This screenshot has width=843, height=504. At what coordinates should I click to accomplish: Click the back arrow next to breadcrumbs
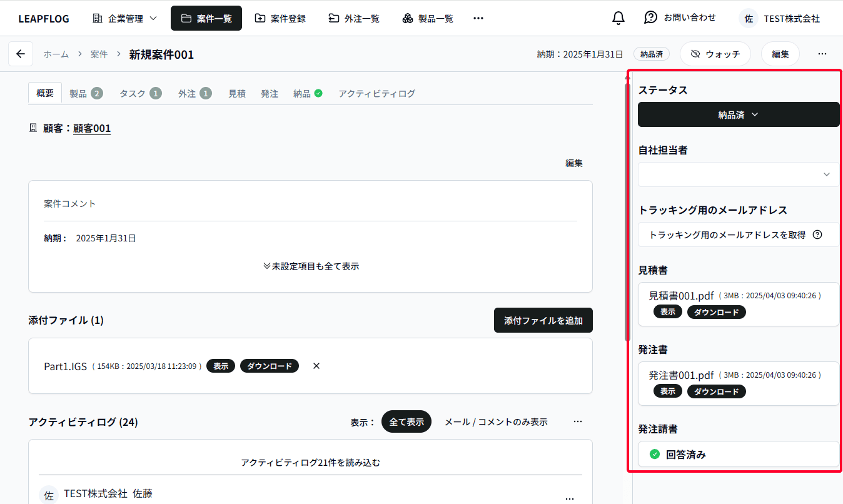(20, 54)
